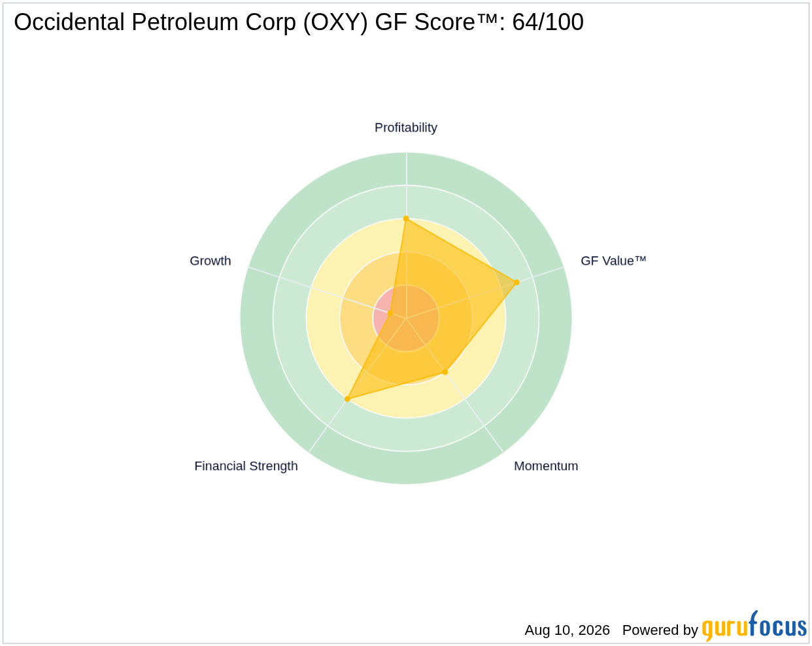Select the Financial Strength axis label
Image resolution: width=812 pixels, height=646 pixels.
pyautogui.click(x=246, y=466)
